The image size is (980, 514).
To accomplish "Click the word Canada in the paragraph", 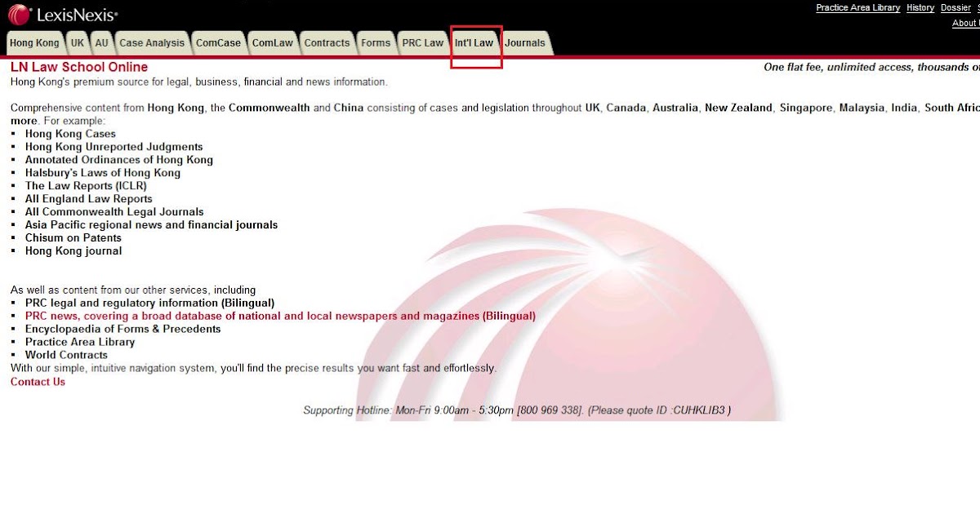I will (626, 108).
